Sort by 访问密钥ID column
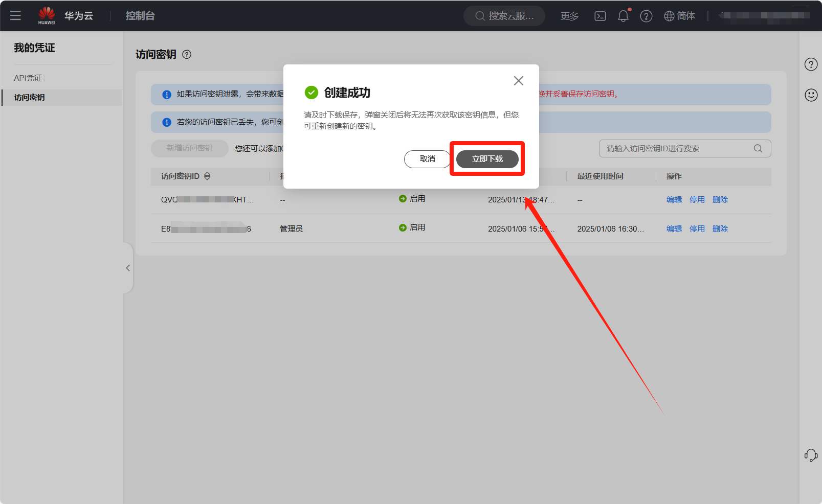The image size is (822, 504). pyautogui.click(x=207, y=176)
